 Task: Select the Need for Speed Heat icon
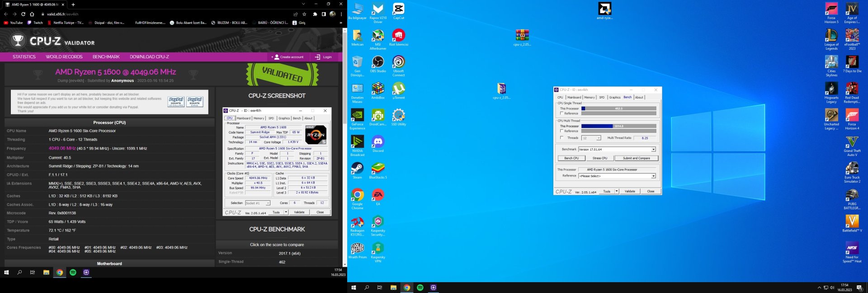click(x=852, y=253)
